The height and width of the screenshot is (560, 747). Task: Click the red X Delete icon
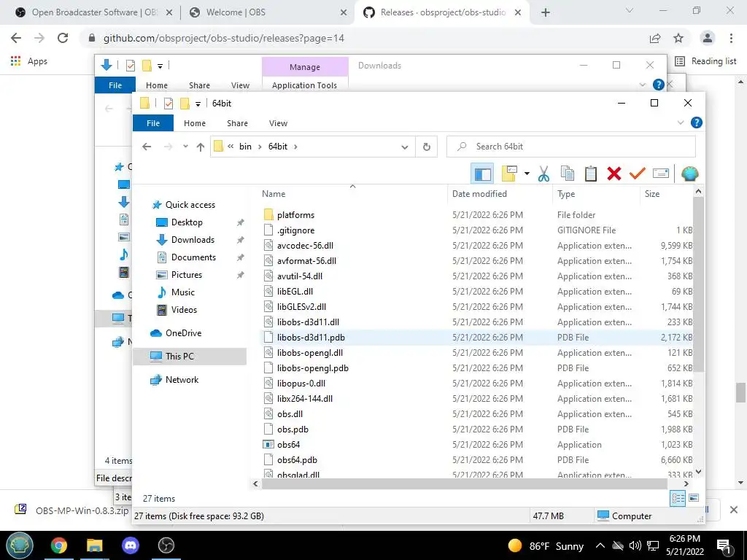click(x=614, y=174)
